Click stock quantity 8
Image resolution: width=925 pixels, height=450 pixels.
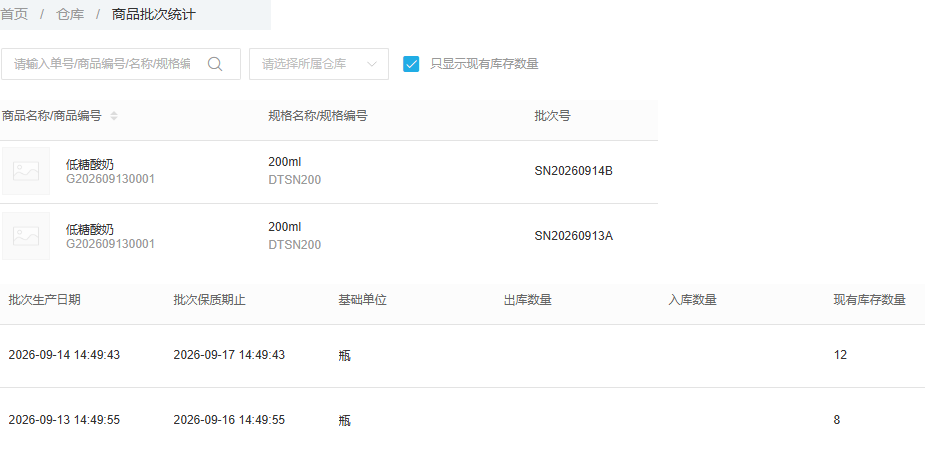pyautogui.click(x=837, y=420)
